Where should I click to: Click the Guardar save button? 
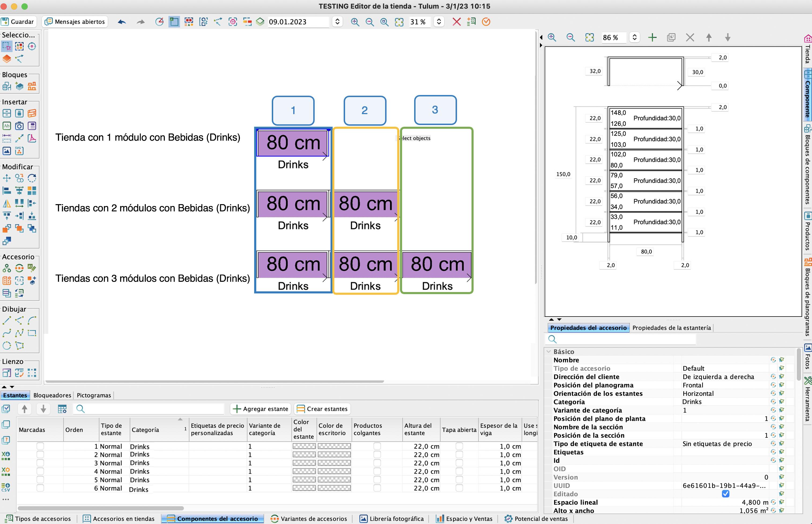[18, 22]
